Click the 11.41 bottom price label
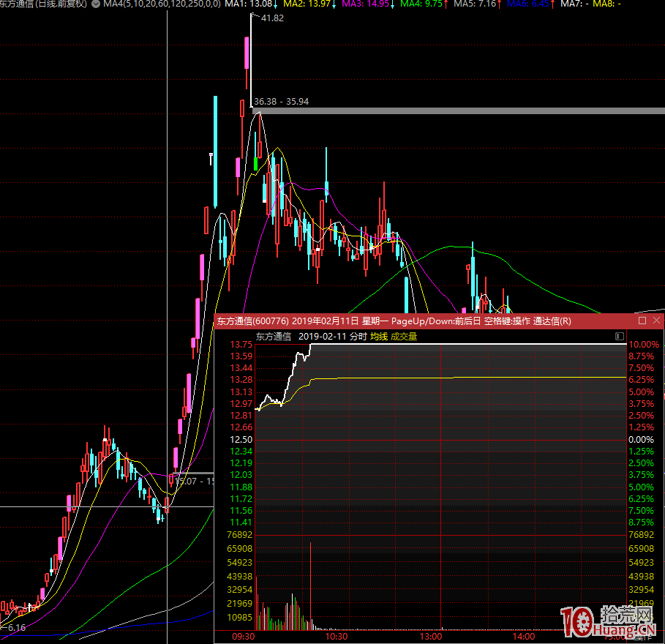Viewport: 665px width, 644px height. pos(241,523)
